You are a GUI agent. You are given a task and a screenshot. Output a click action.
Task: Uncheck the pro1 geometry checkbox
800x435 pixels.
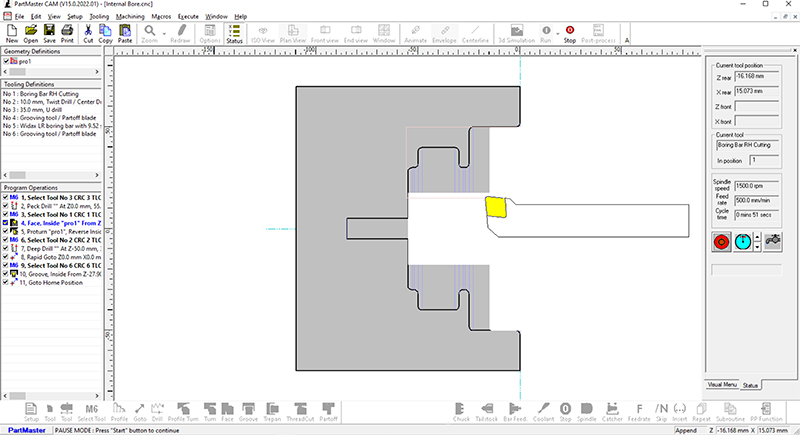tap(7, 61)
